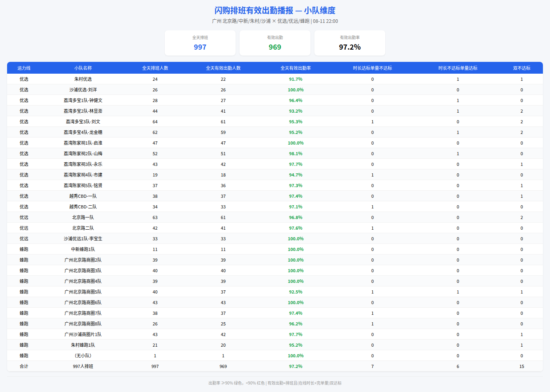Select the 广州北京路商圈8队 team cell
550x392 pixels.
83,324
